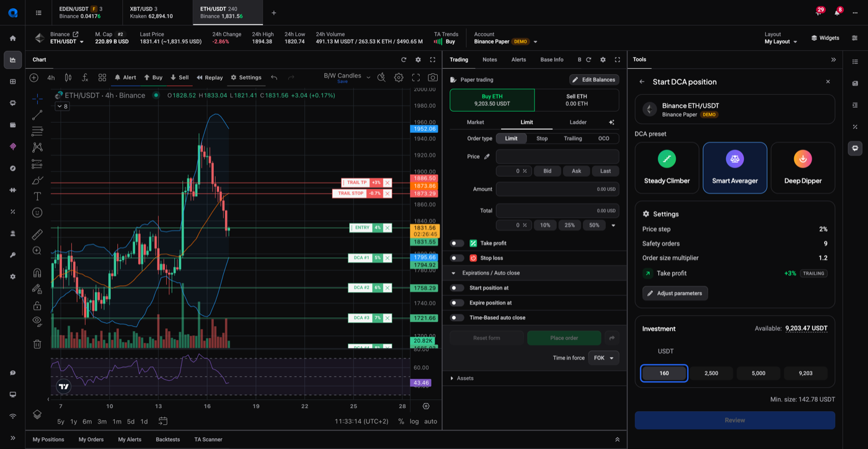Open the Binance Paper account dropdown

click(506, 42)
